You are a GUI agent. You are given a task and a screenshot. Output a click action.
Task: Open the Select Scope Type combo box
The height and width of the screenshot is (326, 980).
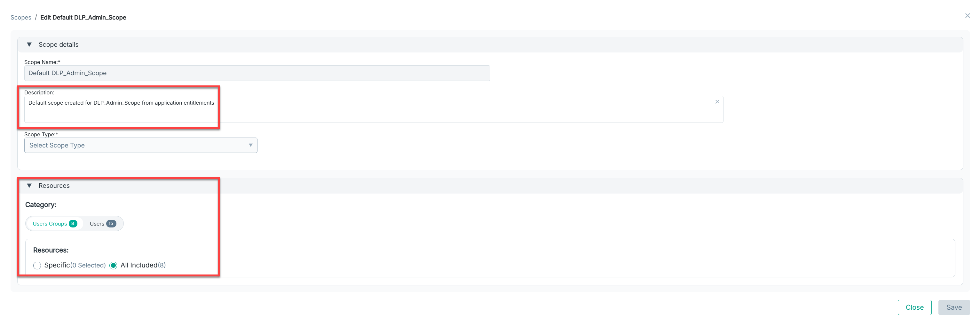tap(140, 145)
